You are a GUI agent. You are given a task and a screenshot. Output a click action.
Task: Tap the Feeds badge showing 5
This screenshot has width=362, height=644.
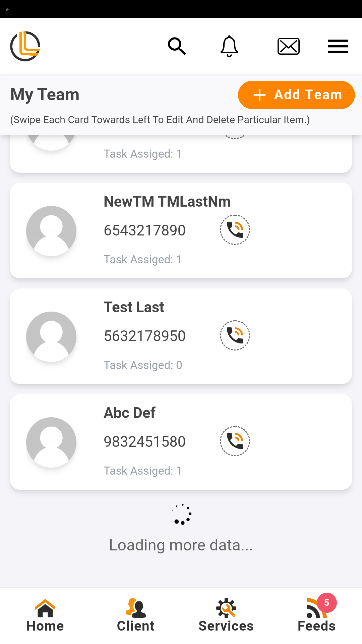[x=327, y=603]
